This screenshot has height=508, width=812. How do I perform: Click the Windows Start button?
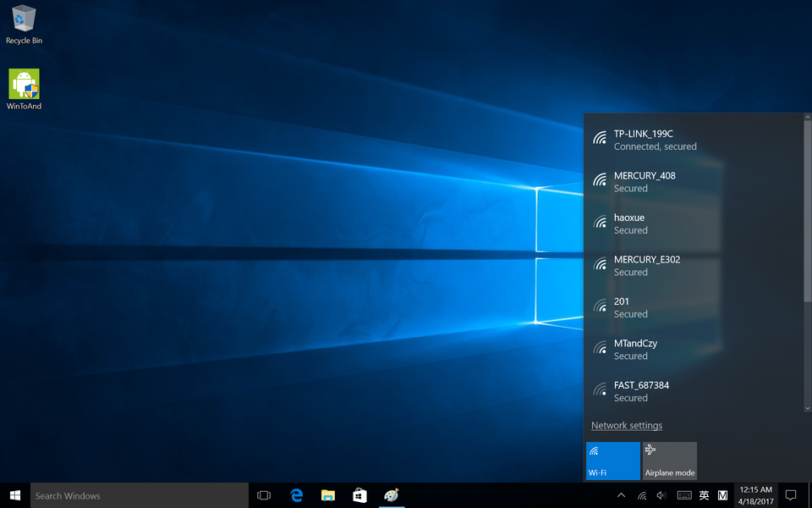15,495
